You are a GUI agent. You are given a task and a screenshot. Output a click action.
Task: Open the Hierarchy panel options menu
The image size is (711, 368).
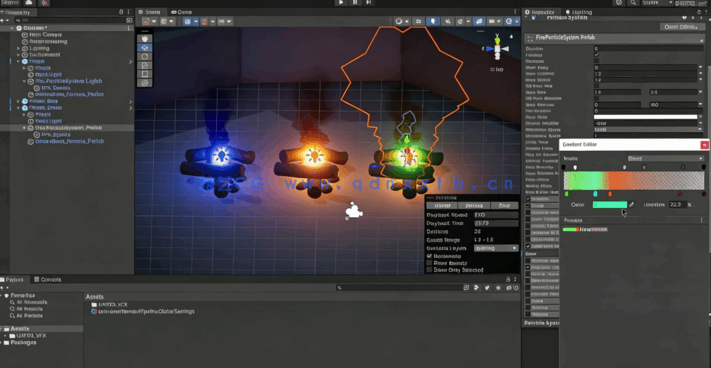128,12
